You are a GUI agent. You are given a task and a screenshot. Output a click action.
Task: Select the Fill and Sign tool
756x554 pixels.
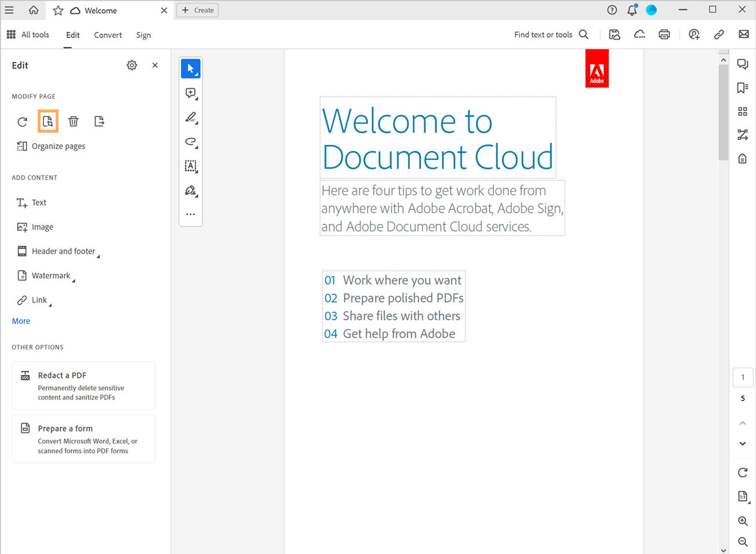[x=191, y=191]
